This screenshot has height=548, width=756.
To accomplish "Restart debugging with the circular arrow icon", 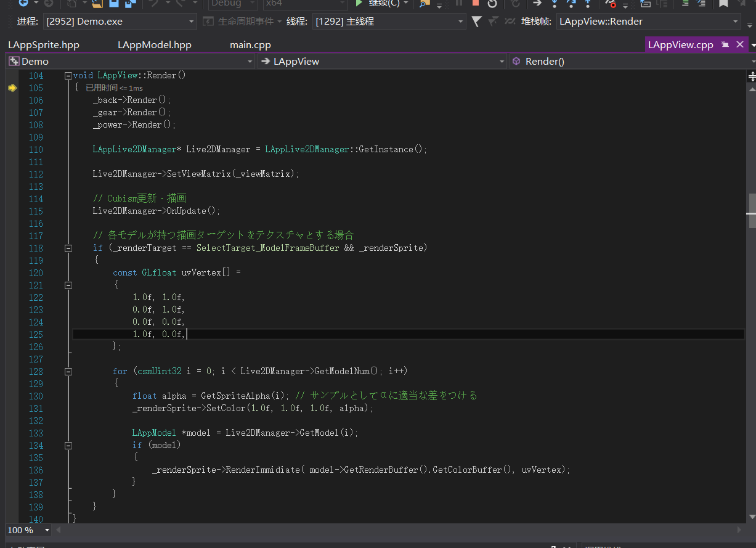I will point(492,4).
